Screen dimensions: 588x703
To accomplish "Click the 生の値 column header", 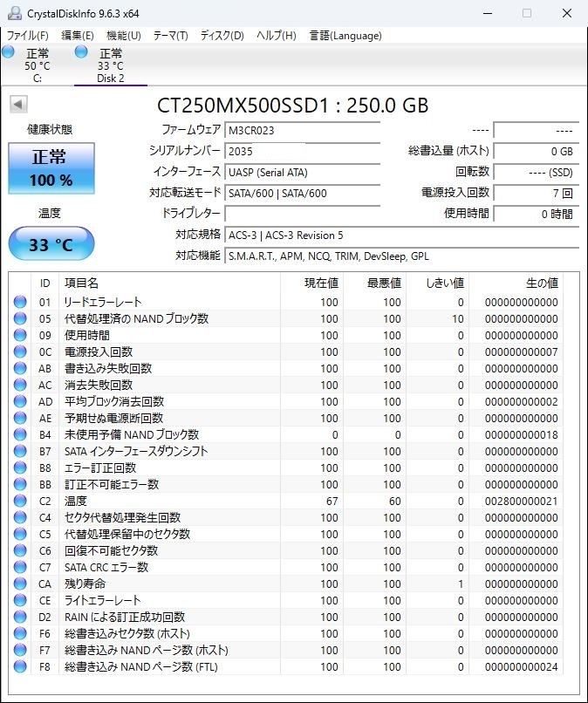I will 516,283.
